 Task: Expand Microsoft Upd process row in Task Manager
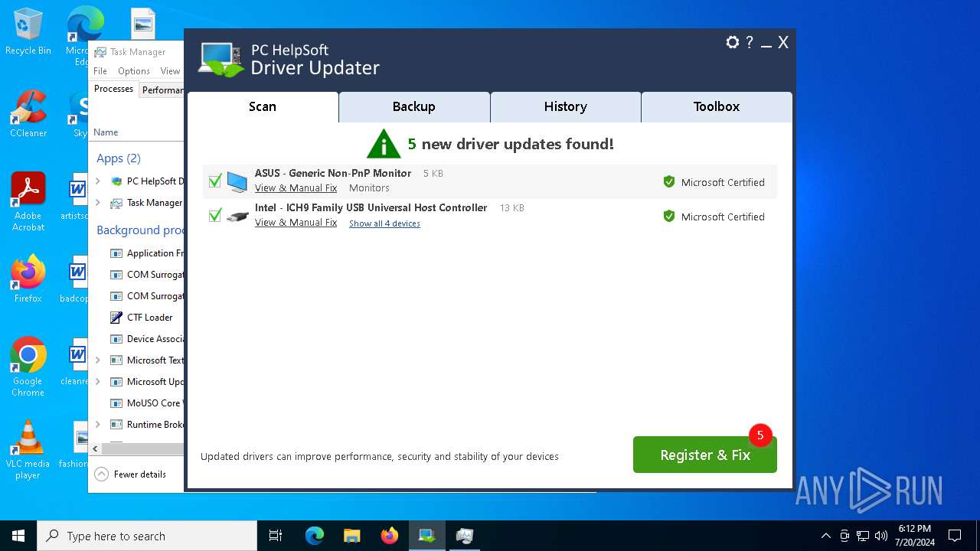pos(98,382)
